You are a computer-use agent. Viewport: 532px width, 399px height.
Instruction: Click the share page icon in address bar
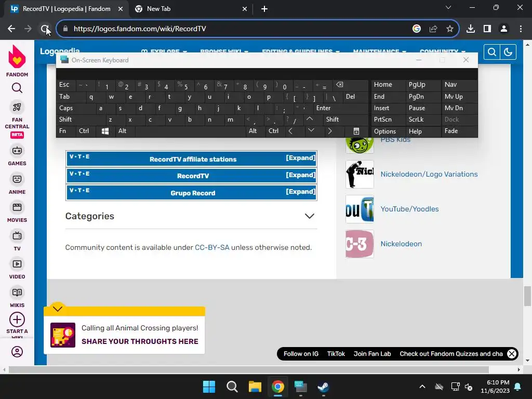[x=433, y=29]
